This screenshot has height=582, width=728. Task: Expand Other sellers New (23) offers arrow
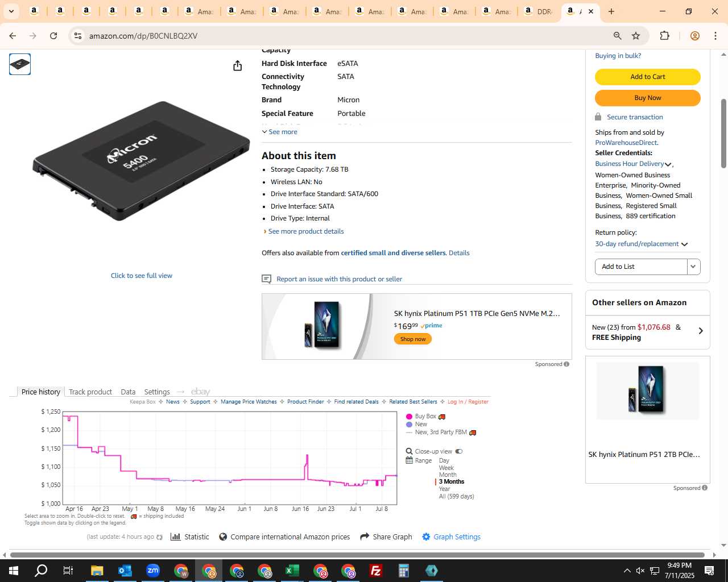[701, 331]
